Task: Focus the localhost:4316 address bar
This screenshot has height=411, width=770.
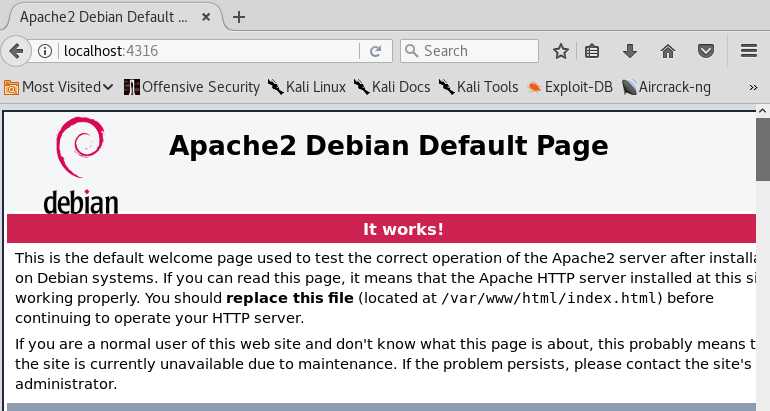Action: tap(209, 51)
